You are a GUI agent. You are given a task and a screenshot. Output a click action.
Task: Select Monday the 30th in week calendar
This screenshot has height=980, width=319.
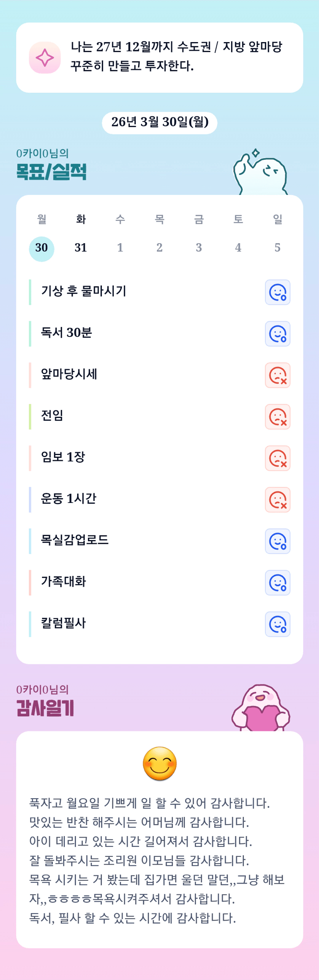(42, 248)
